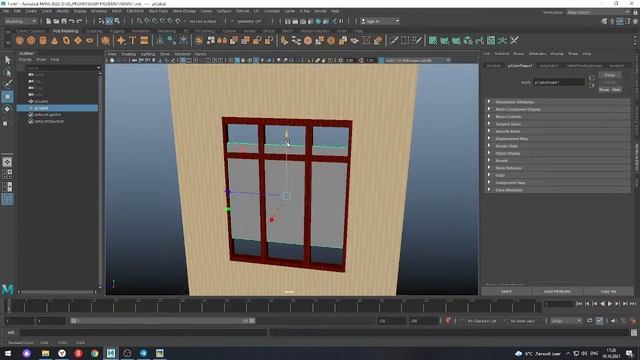Click the mesh name input field pCubeShape1

point(559,82)
